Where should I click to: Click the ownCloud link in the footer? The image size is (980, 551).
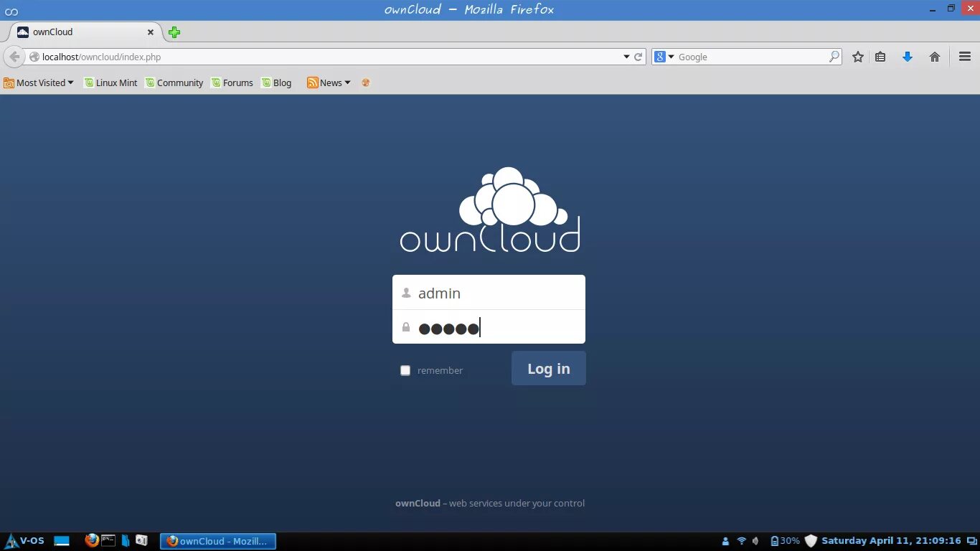[418, 503]
